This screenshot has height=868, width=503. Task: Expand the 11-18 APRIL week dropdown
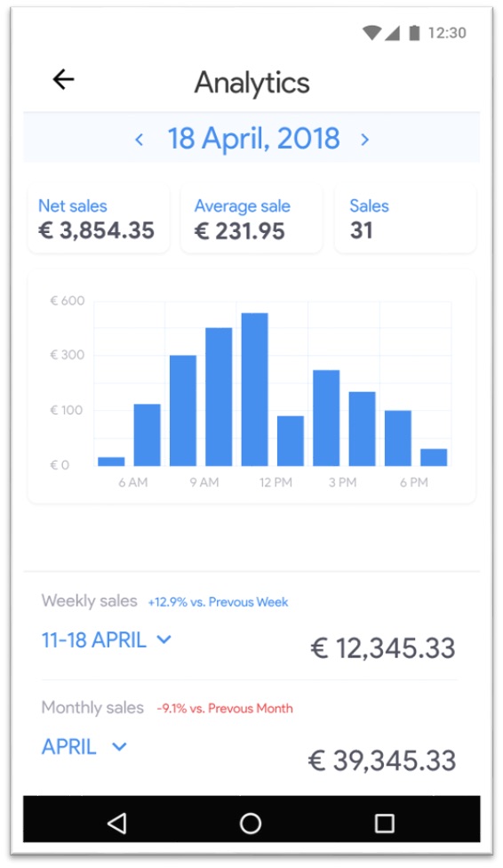(107, 640)
